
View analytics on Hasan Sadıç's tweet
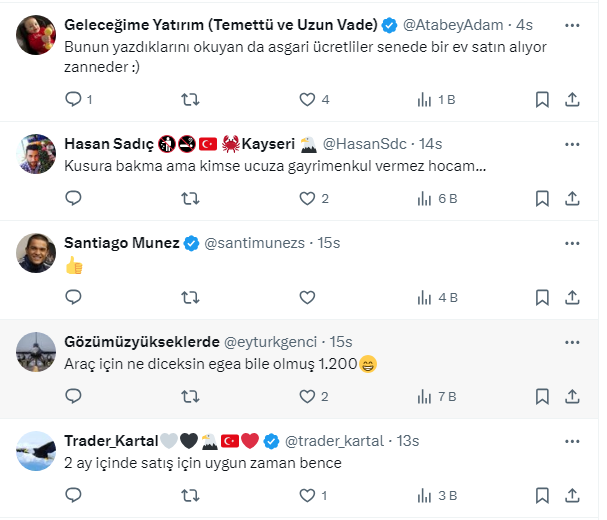[x=425, y=198]
